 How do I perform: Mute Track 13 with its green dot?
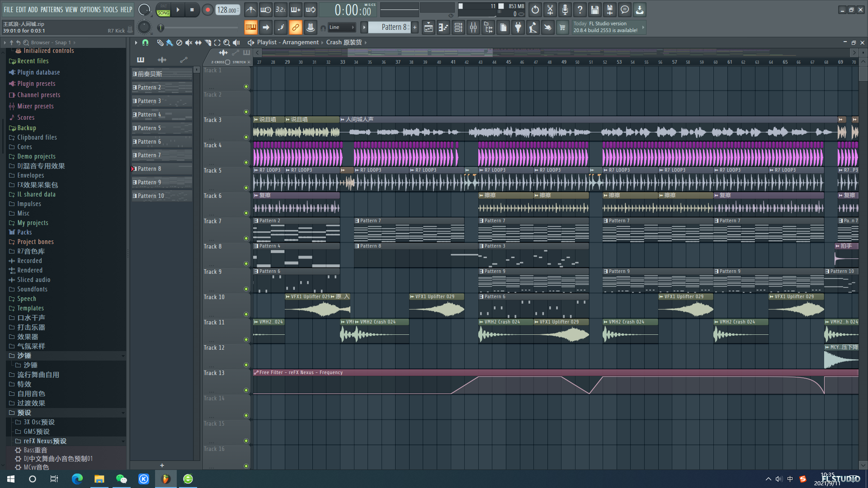click(246, 390)
